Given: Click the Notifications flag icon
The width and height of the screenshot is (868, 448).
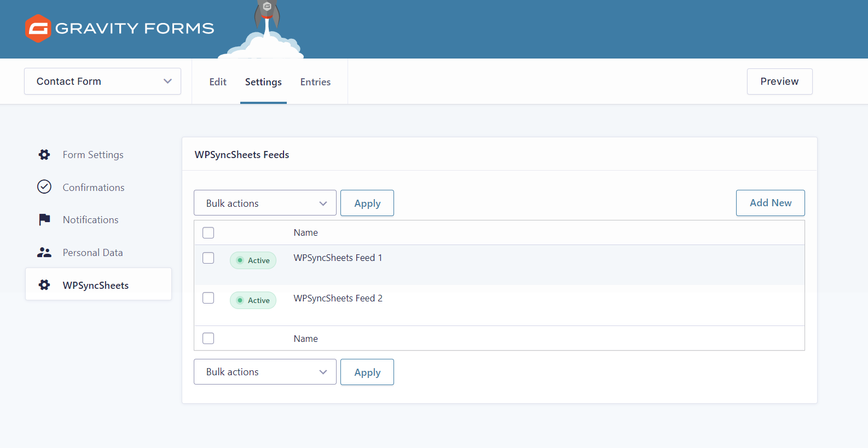Looking at the screenshot, I should coord(44,220).
